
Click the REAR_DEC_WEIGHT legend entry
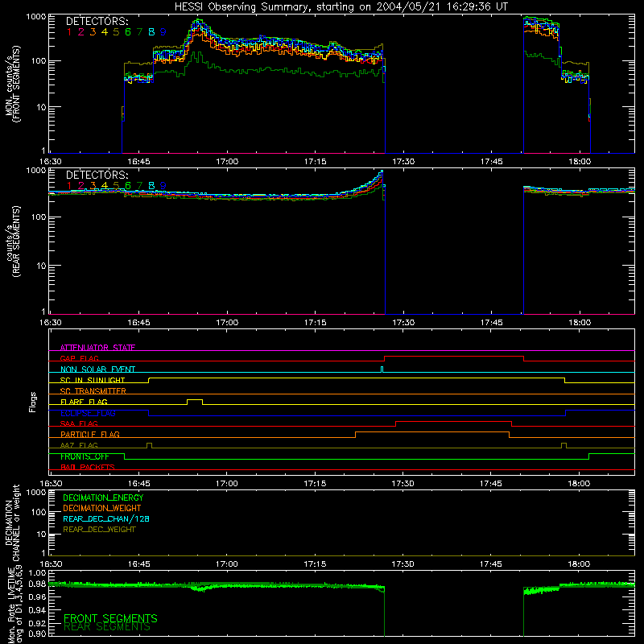99,530
